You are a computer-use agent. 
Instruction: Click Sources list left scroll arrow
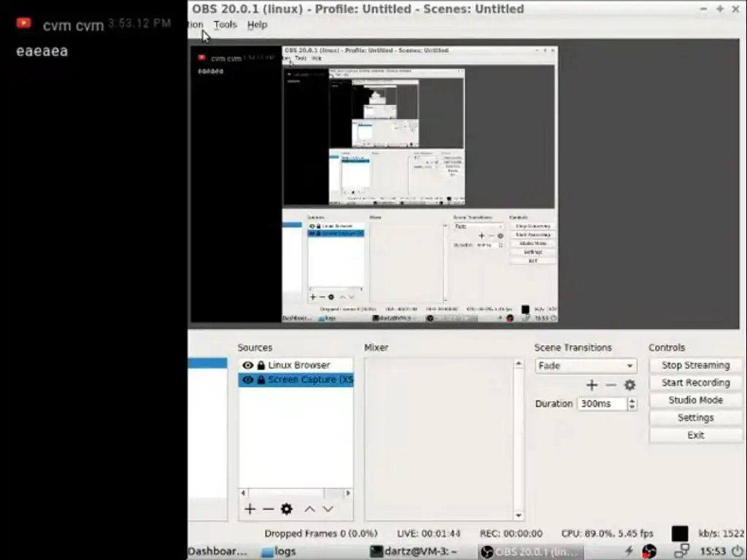[244, 494]
